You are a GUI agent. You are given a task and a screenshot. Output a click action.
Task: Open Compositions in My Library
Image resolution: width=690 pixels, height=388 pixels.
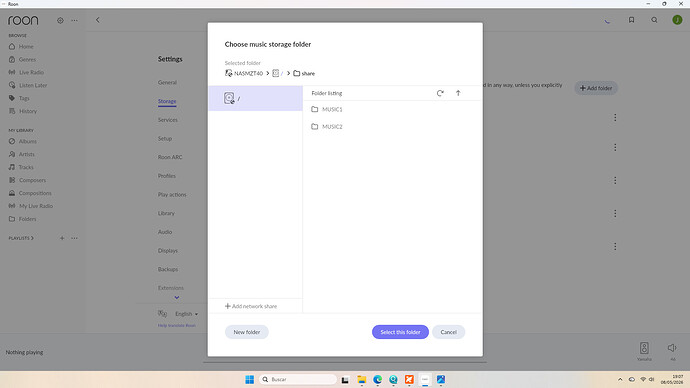point(30,193)
